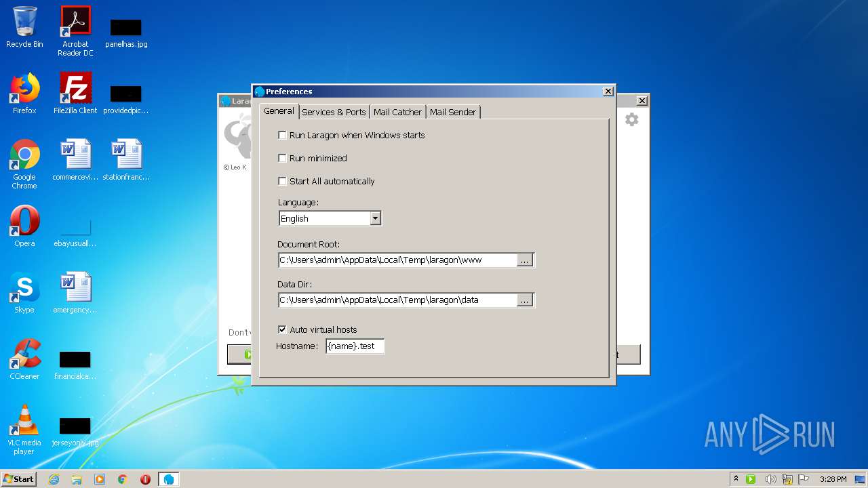The width and height of the screenshot is (868, 488).
Task: Open Opera from the taskbar
Action: click(x=145, y=479)
